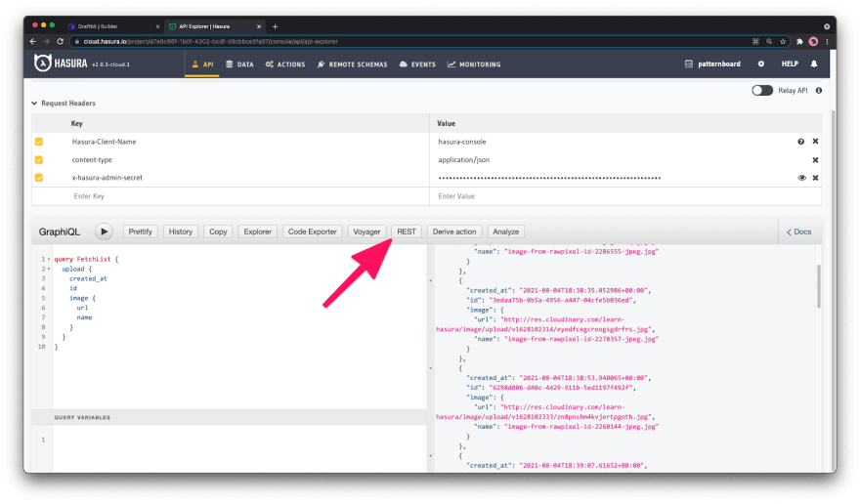Open Code Exporter

(x=312, y=231)
